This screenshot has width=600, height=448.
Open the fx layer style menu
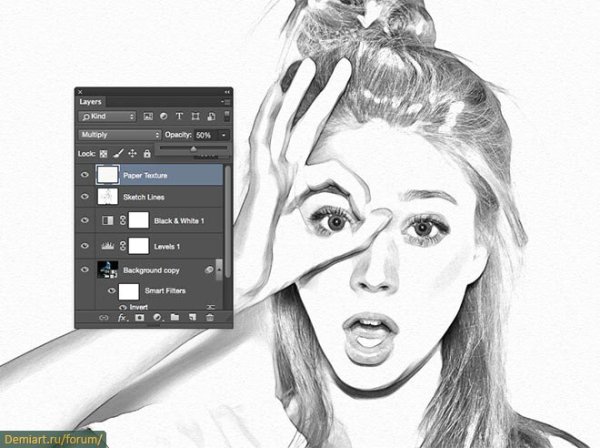123,317
